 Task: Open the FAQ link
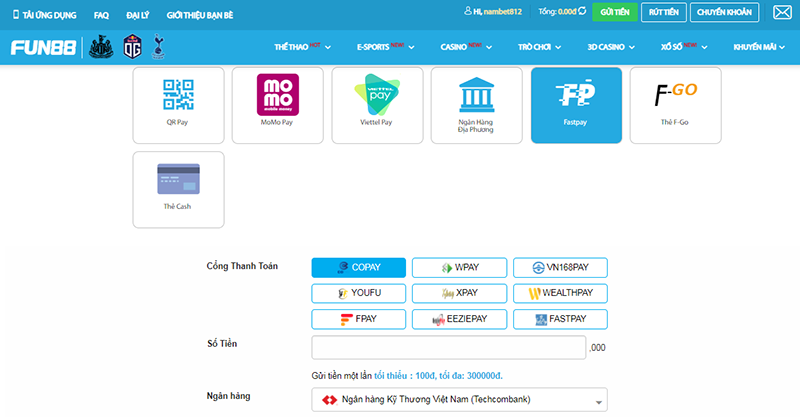click(x=101, y=15)
